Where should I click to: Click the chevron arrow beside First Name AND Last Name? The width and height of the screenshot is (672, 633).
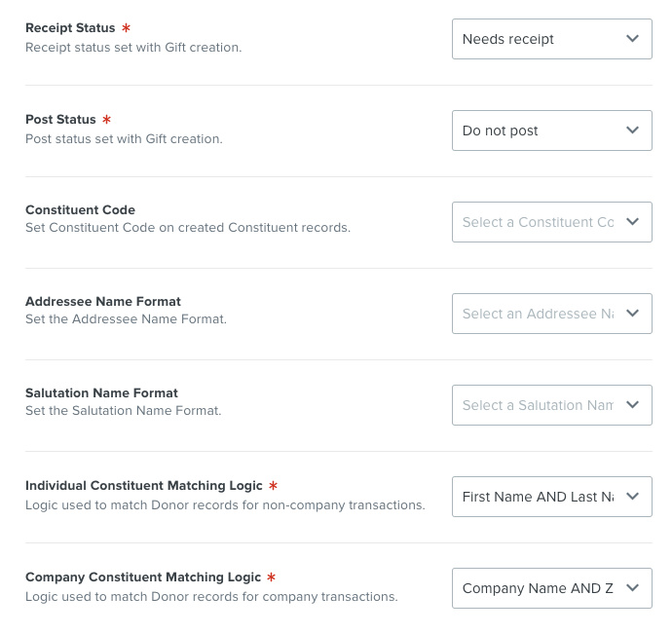633,496
